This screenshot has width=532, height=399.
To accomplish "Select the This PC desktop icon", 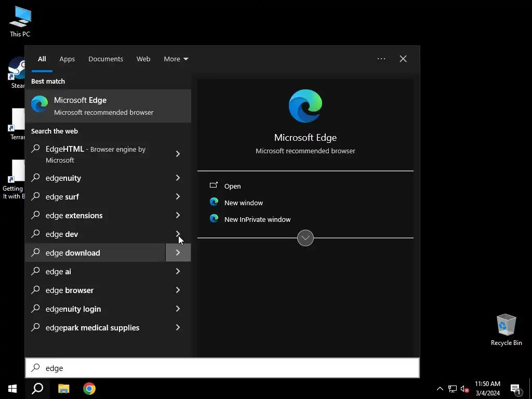I will [x=20, y=21].
